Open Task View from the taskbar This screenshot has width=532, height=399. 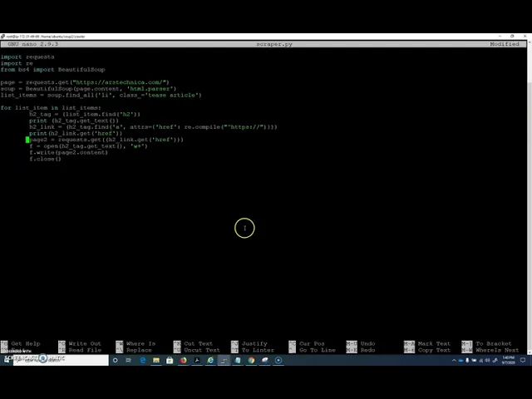129,360
